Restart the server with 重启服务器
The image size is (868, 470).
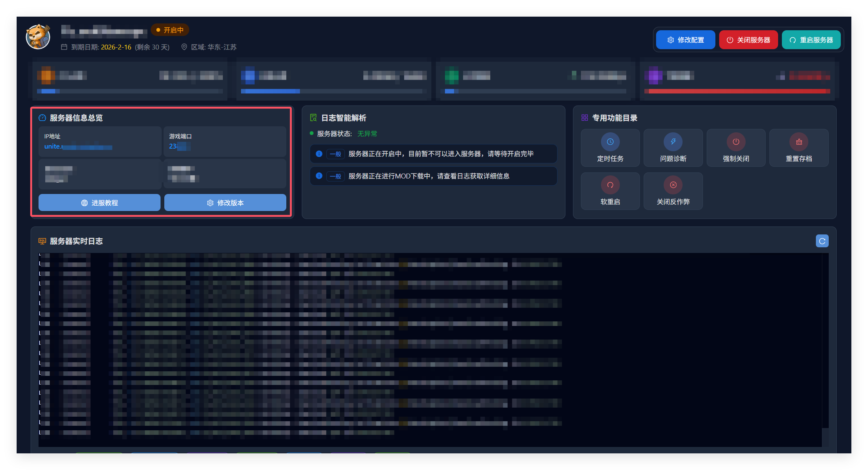coord(811,40)
